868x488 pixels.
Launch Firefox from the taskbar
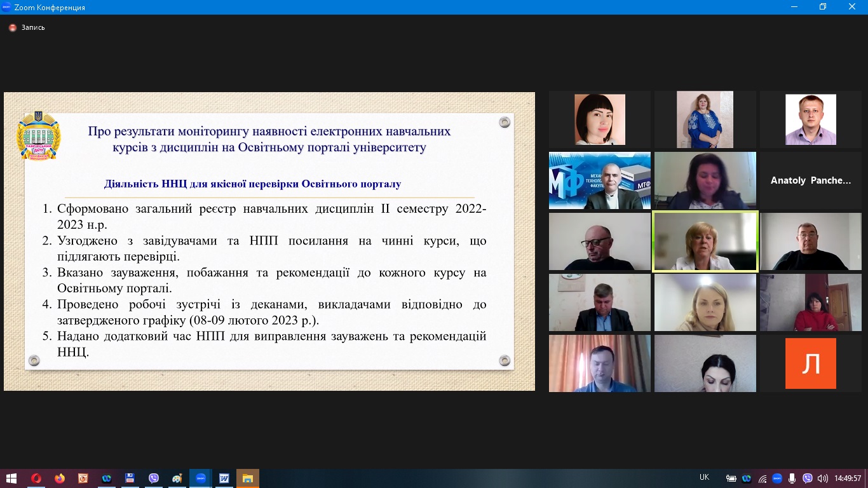[59, 478]
